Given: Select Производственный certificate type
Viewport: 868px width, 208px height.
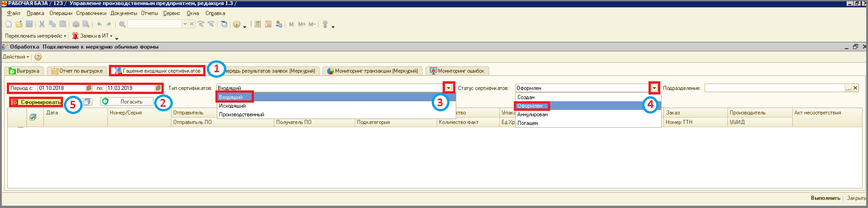Looking at the screenshot, I should point(336,114).
